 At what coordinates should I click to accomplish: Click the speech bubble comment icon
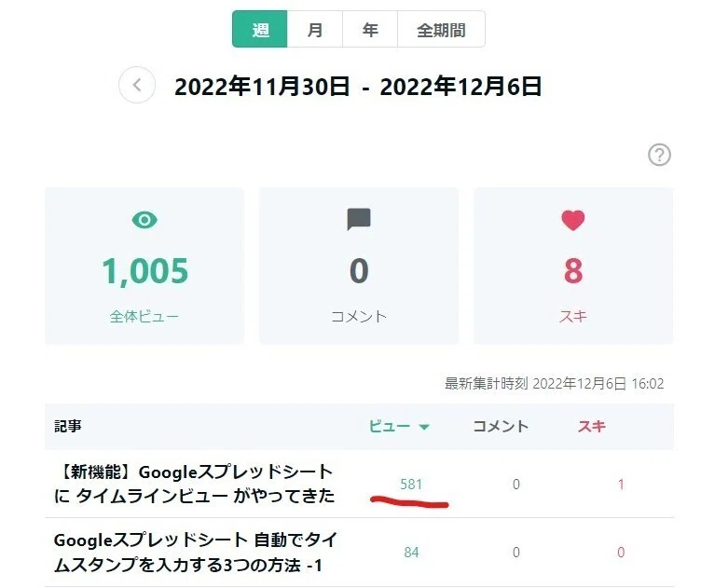pos(359,219)
